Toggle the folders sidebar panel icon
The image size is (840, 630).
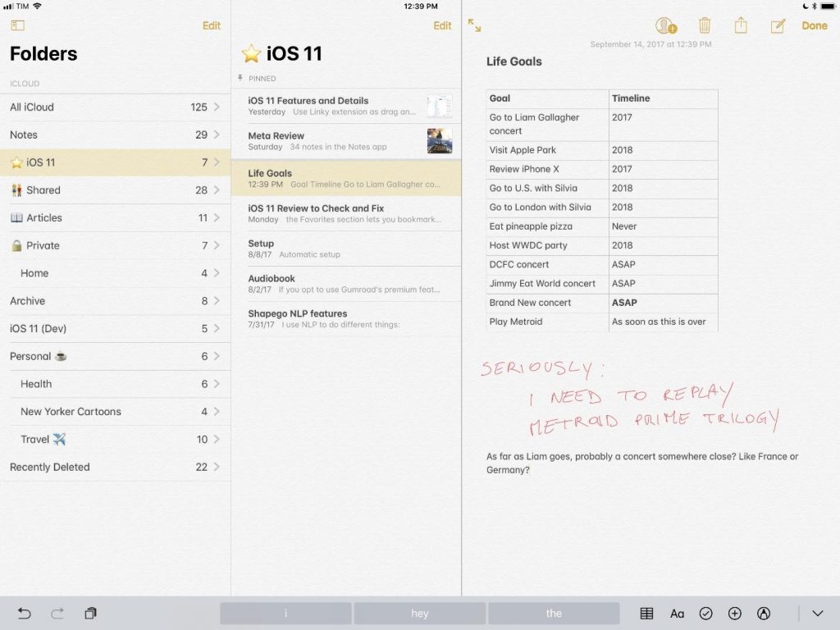pyautogui.click(x=17, y=25)
